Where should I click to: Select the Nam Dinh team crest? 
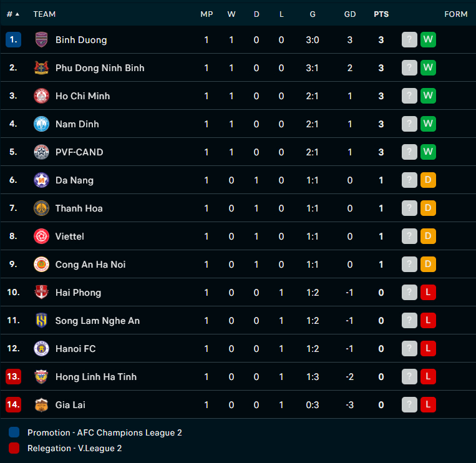click(41, 124)
